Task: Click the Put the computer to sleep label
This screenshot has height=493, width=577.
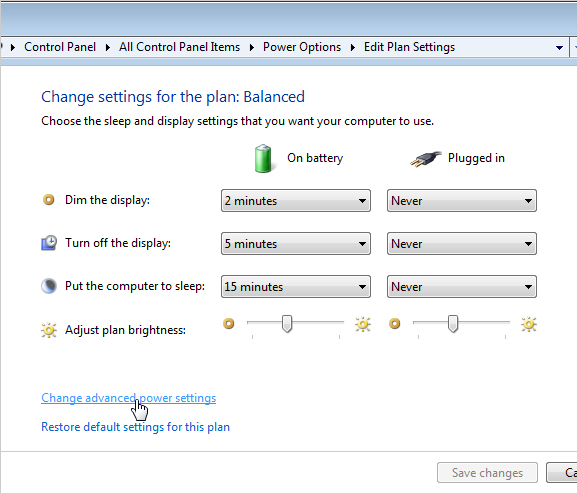Action: 135,286
